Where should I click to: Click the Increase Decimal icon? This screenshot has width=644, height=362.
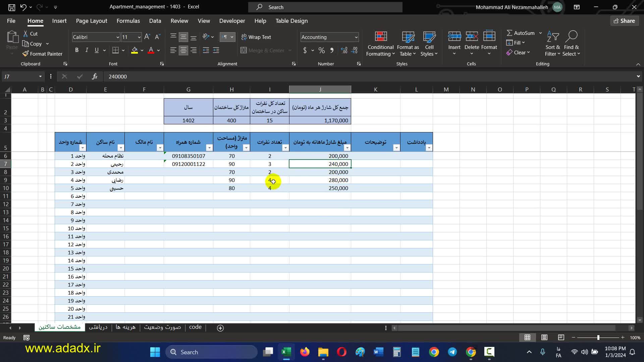[344, 50]
